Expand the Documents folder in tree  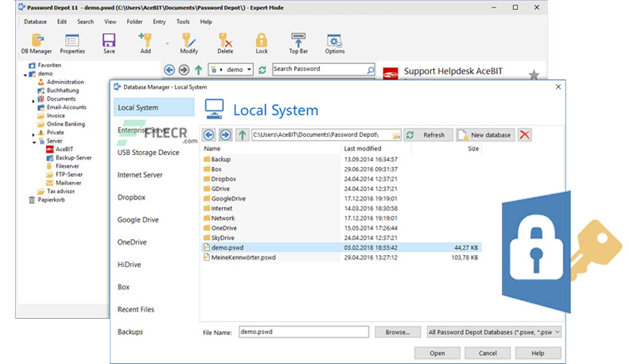tap(33, 102)
